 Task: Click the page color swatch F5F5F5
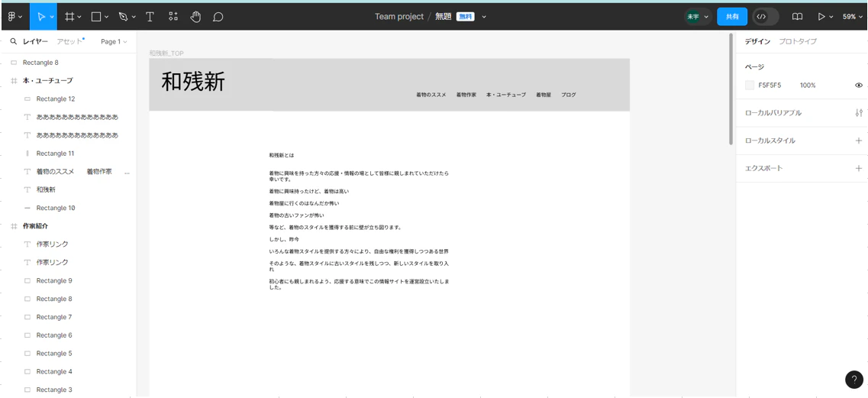[750, 86]
